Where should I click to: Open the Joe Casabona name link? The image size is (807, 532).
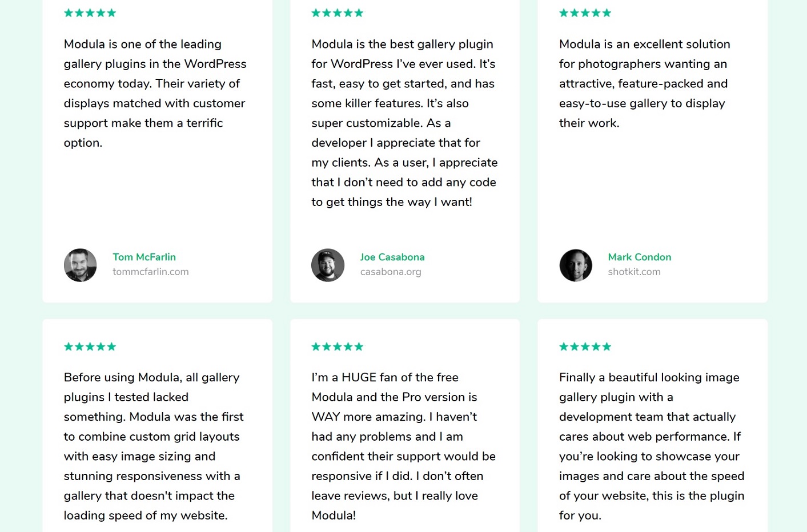[392, 257]
